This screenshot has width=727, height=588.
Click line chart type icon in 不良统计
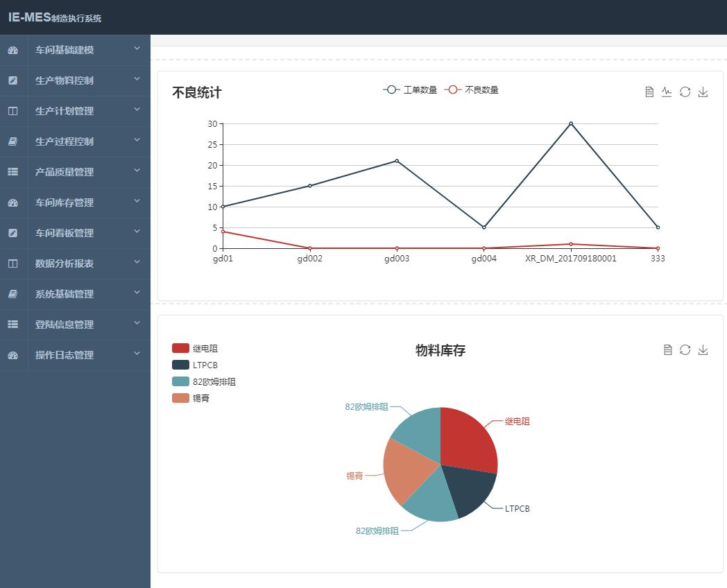(667, 92)
